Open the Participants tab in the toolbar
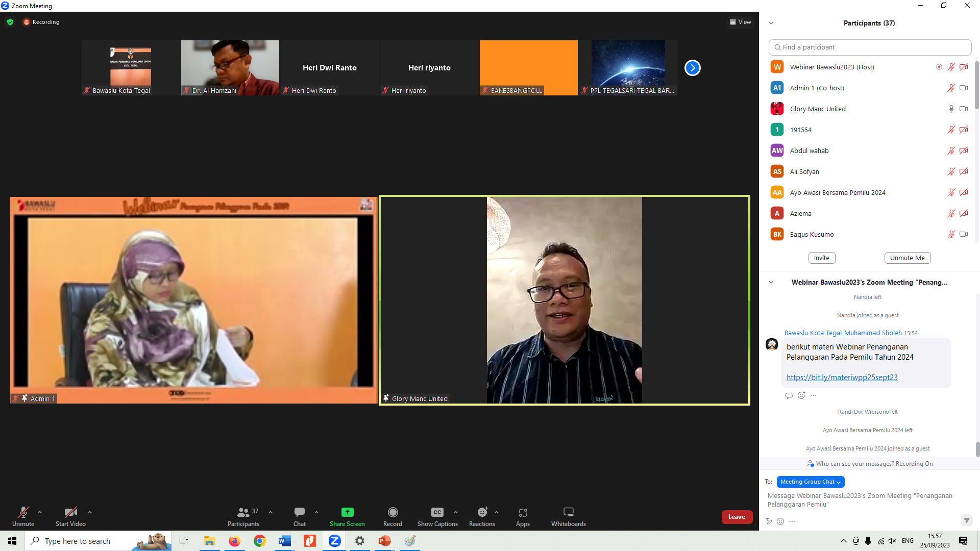Screen dimensions: 980x551 click(x=243, y=512)
